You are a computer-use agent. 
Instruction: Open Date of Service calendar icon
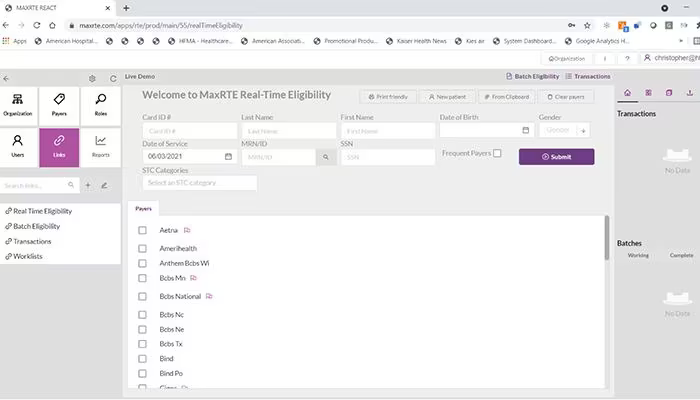[x=228, y=156]
